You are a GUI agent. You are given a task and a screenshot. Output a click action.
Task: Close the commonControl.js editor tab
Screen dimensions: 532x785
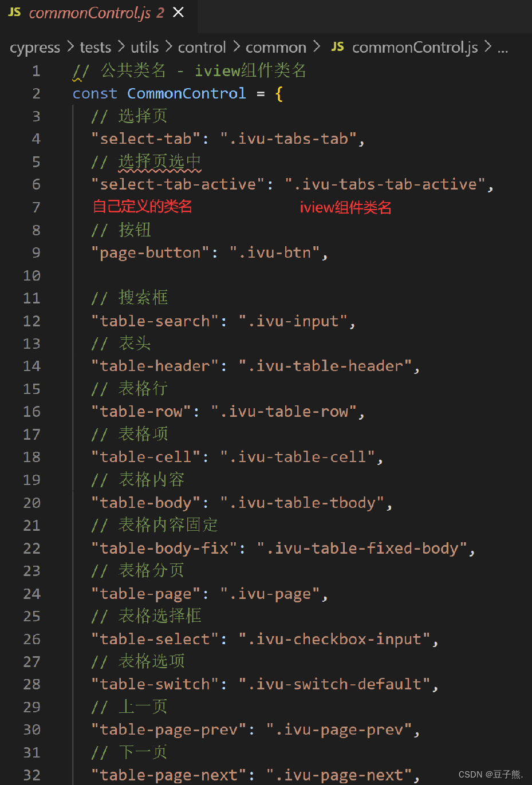(x=179, y=12)
